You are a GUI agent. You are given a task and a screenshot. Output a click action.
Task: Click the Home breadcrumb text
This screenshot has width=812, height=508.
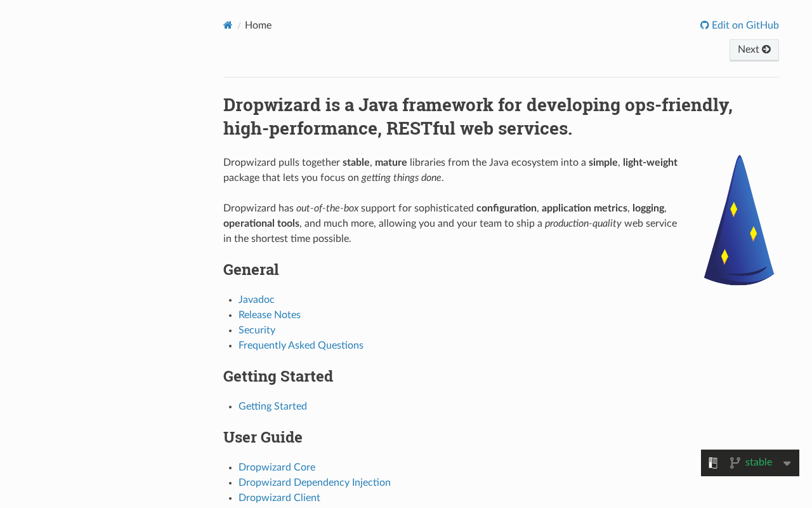pos(258,25)
